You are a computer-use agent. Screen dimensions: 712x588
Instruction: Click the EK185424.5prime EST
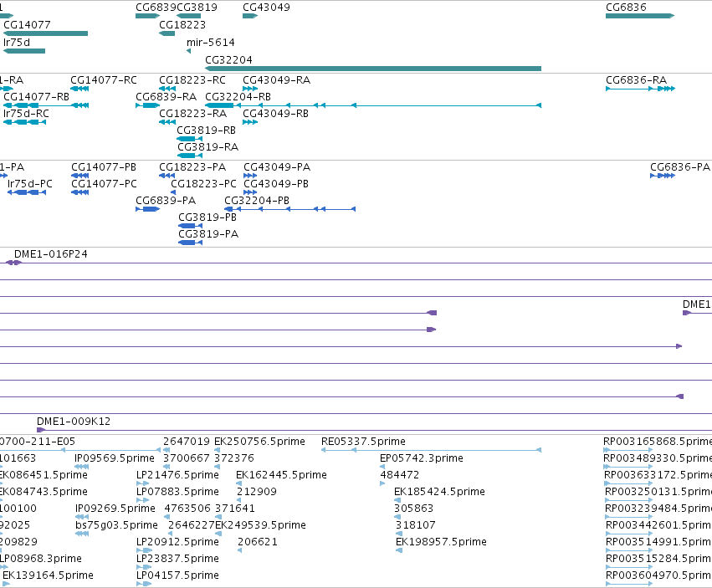click(x=397, y=500)
